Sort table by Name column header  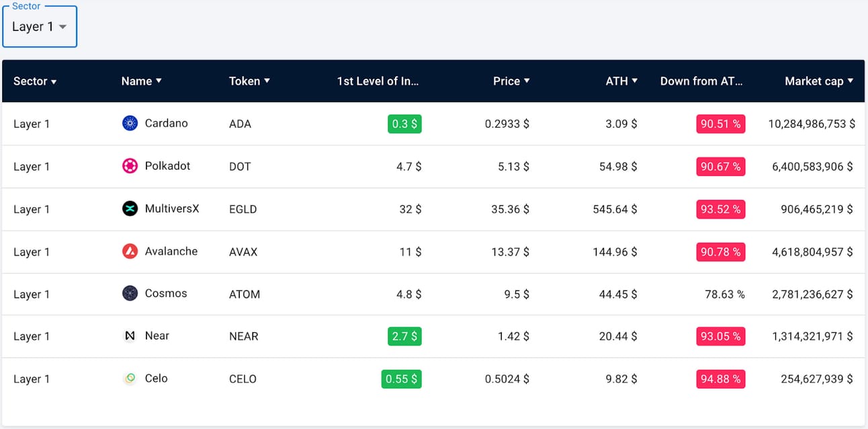[x=142, y=81]
